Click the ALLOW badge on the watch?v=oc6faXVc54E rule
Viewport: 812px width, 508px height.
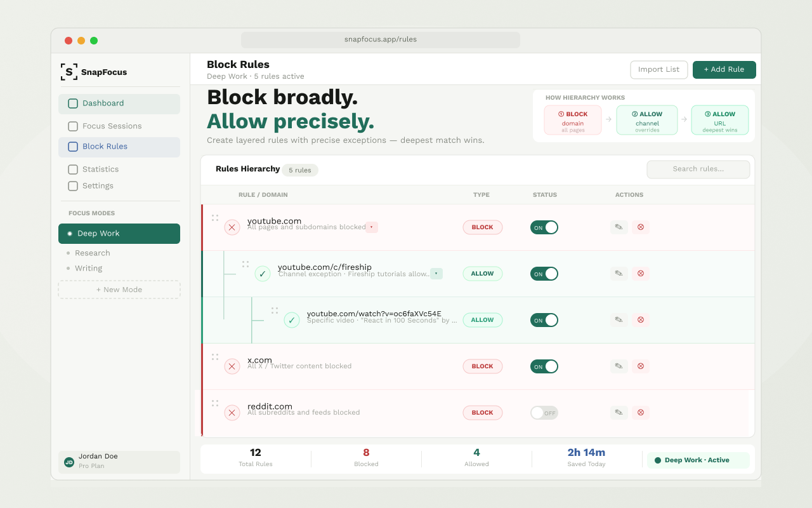(483, 320)
